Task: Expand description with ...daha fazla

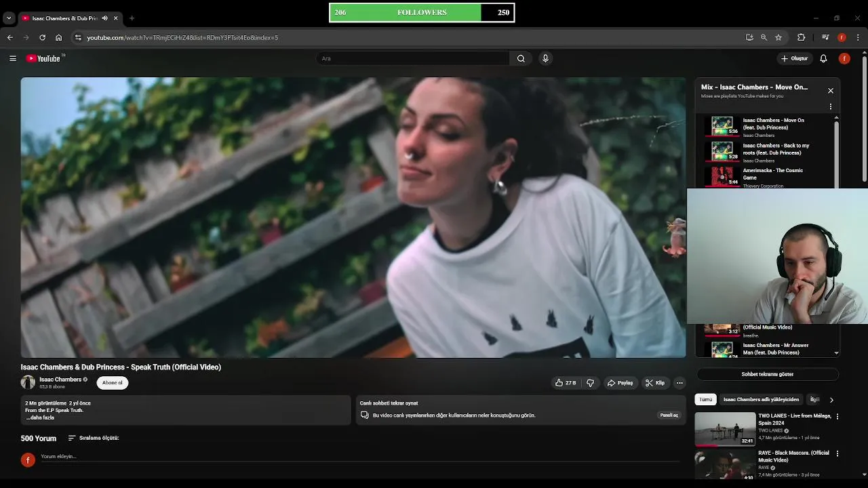Action: [x=40, y=418]
